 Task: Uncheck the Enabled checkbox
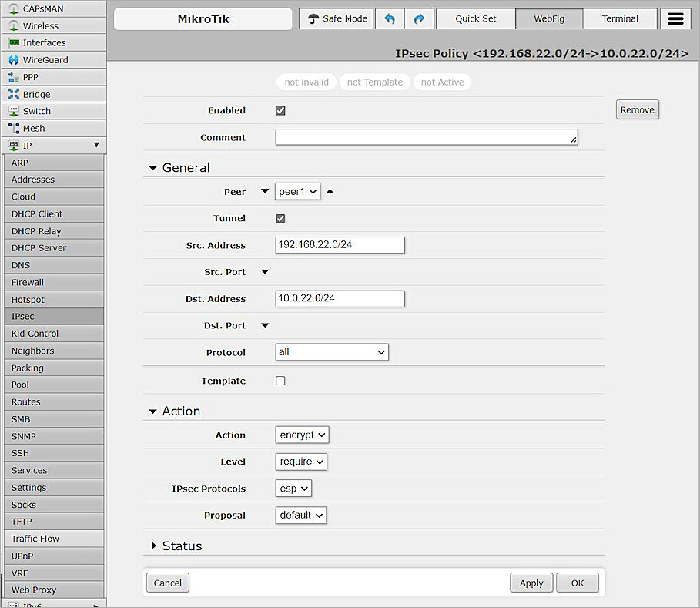[280, 111]
